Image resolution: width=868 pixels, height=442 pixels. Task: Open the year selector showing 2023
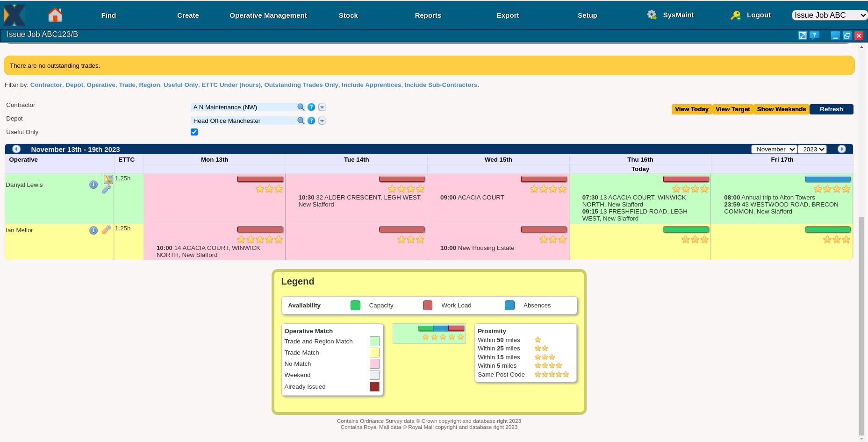point(812,149)
